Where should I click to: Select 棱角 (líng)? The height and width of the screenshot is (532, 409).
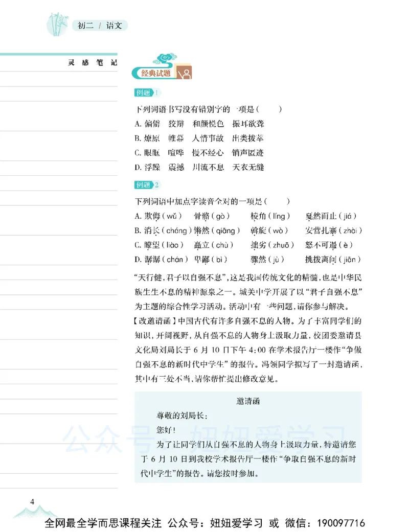click(270, 216)
